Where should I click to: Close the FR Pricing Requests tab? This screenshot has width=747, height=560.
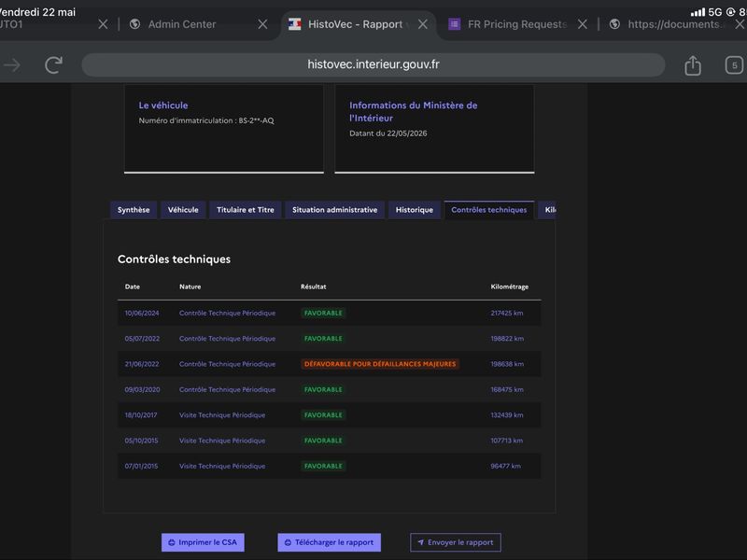pyautogui.click(x=582, y=24)
